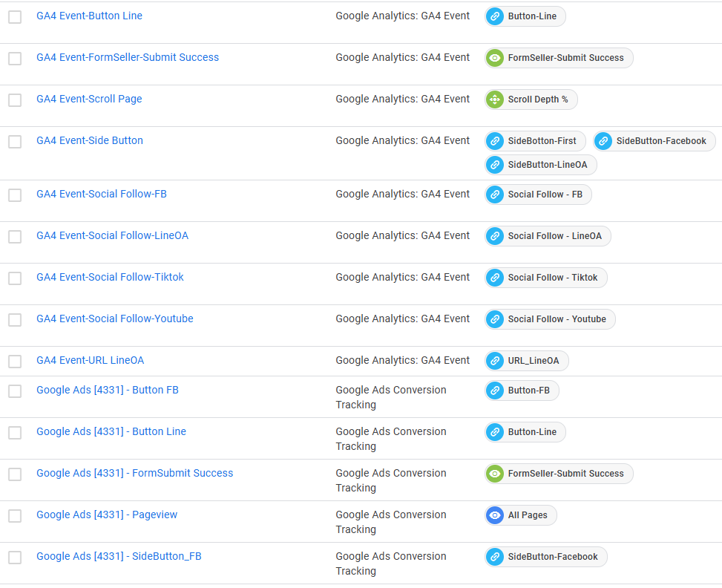Check the box for GA4 Event-Social Follow-FB
Viewport: 722px width, 588px height.
point(15,195)
